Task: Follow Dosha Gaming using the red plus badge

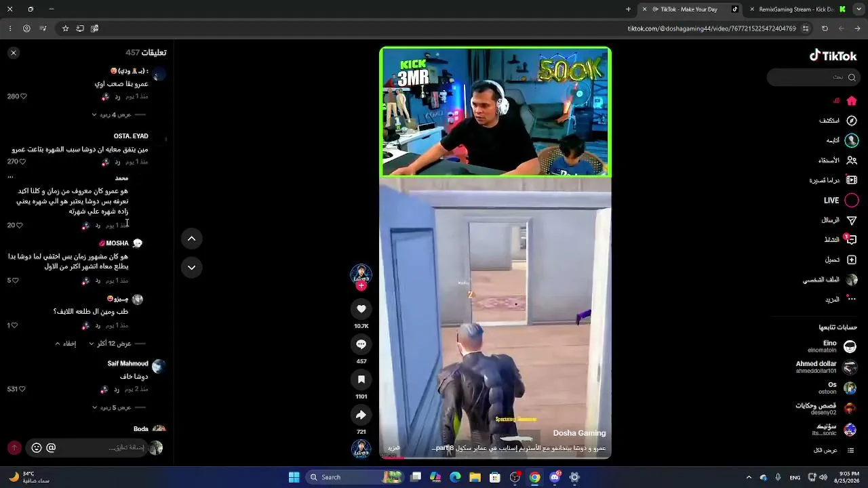Action: coord(361,286)
